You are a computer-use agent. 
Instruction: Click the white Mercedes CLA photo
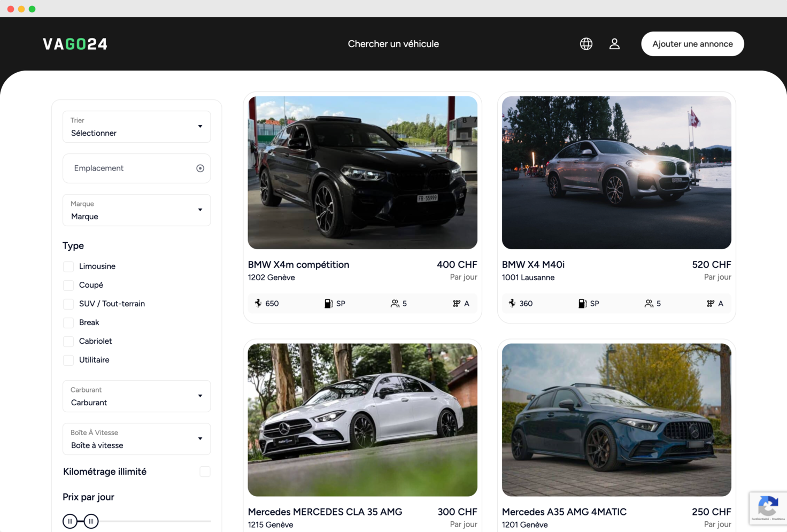coord(362,420)
